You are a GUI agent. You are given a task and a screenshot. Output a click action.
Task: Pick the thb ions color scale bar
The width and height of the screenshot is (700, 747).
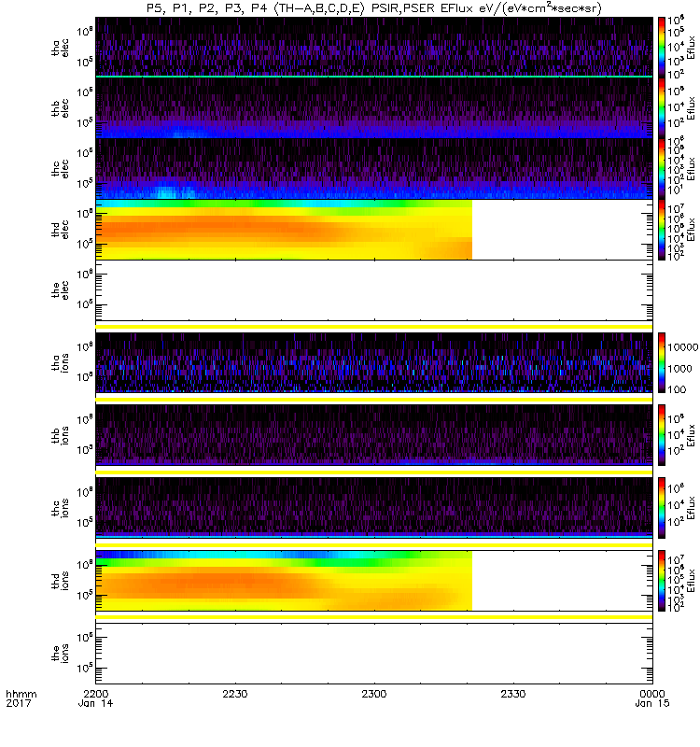(661, 435)
